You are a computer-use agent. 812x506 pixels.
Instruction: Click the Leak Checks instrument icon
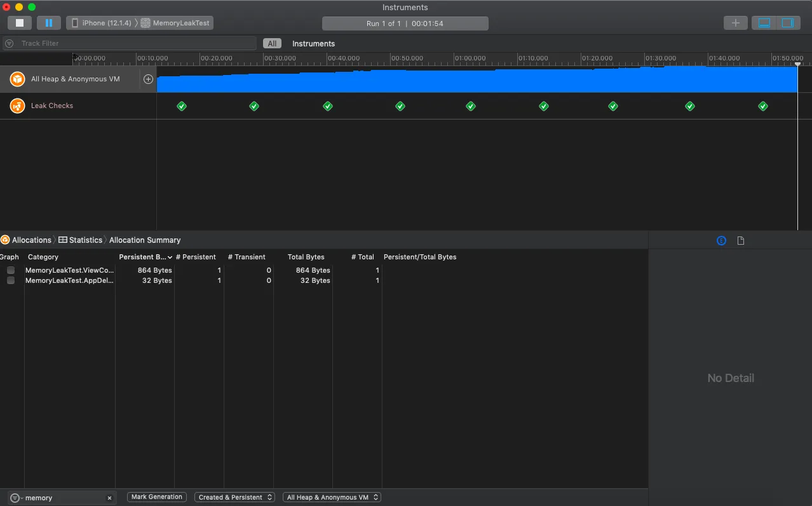pos(17,106)
